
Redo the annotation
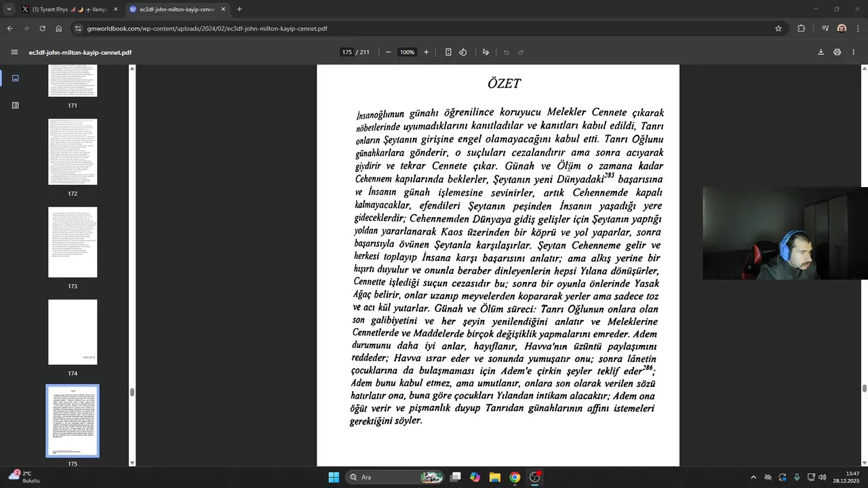pos(521,52)
